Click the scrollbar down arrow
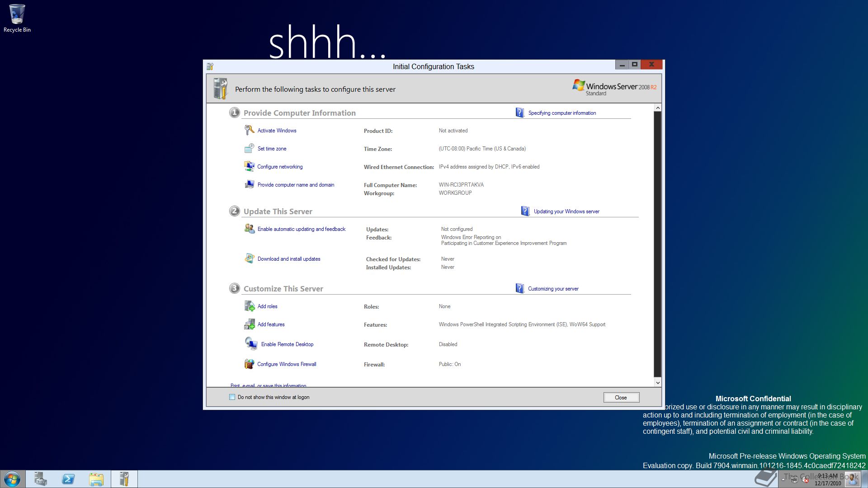Viewport: 868px width, 488px height. coord(657,383)
